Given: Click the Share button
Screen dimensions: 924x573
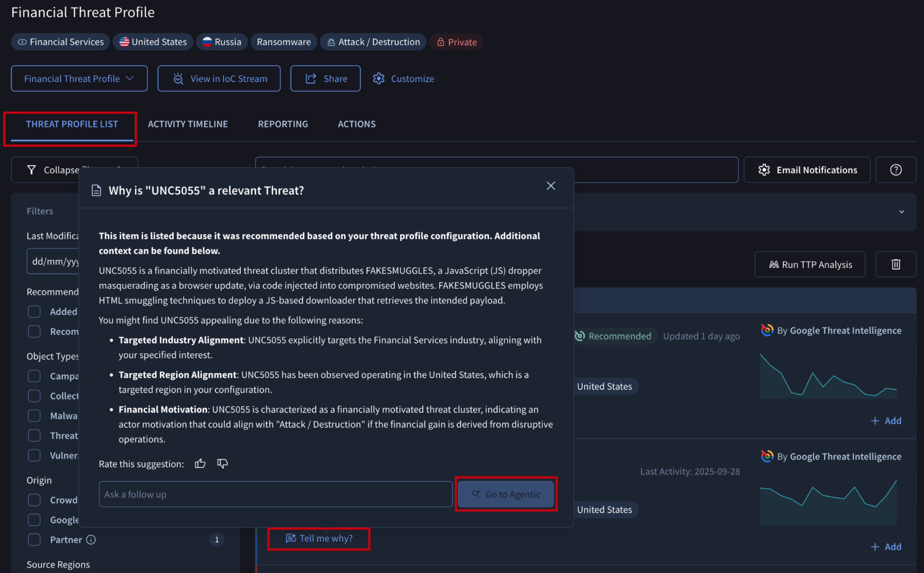Looking at the screenshot, I should [325, 79].
